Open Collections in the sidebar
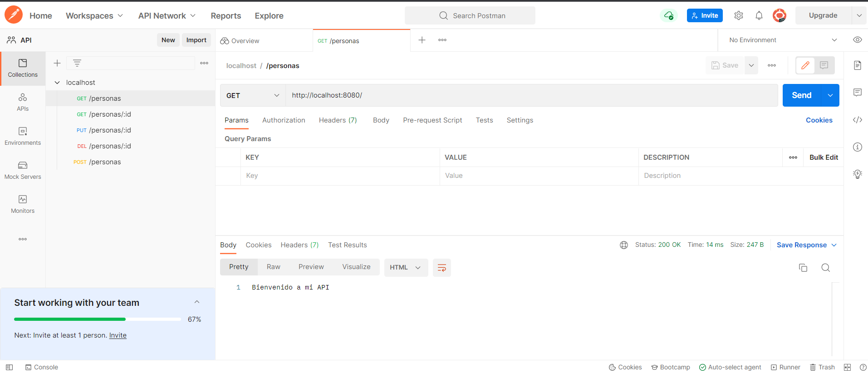Viewport: 868px width, 373px height. point(23,69)
